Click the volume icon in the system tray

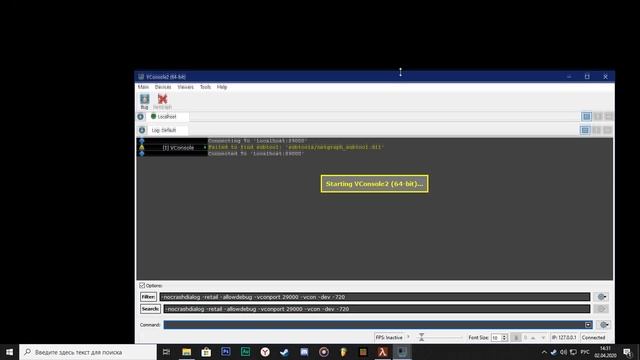[x=564, y=352]
